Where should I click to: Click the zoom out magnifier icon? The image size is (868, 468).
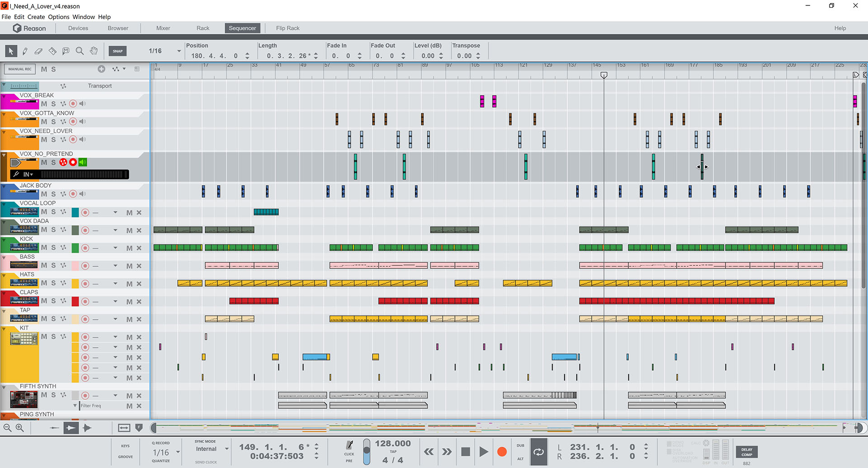(x=7, y=428)
